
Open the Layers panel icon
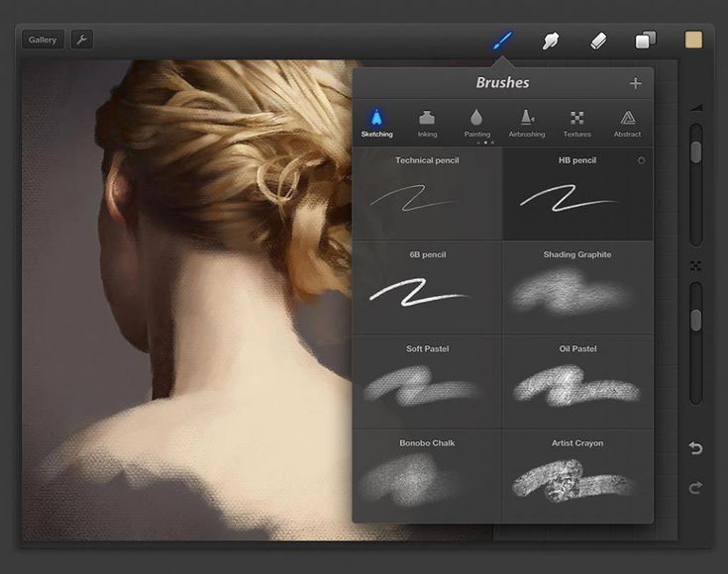click(x=646, y=40)
